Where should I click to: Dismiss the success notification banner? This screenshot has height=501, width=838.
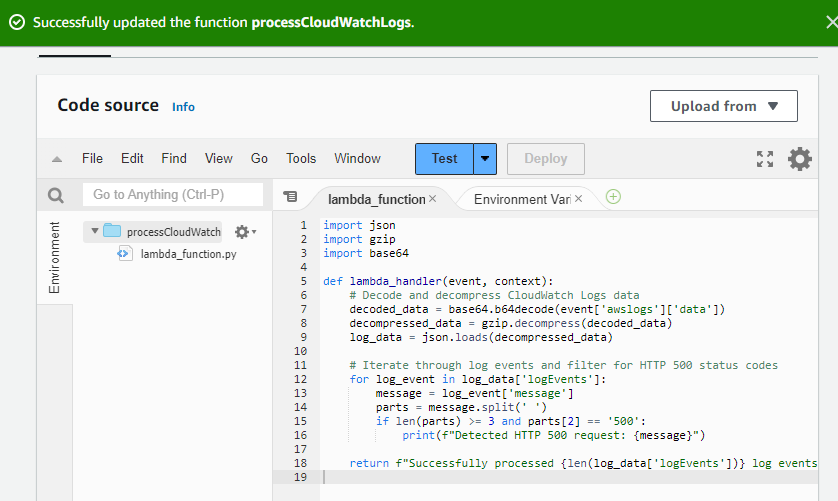pos(831,22)
